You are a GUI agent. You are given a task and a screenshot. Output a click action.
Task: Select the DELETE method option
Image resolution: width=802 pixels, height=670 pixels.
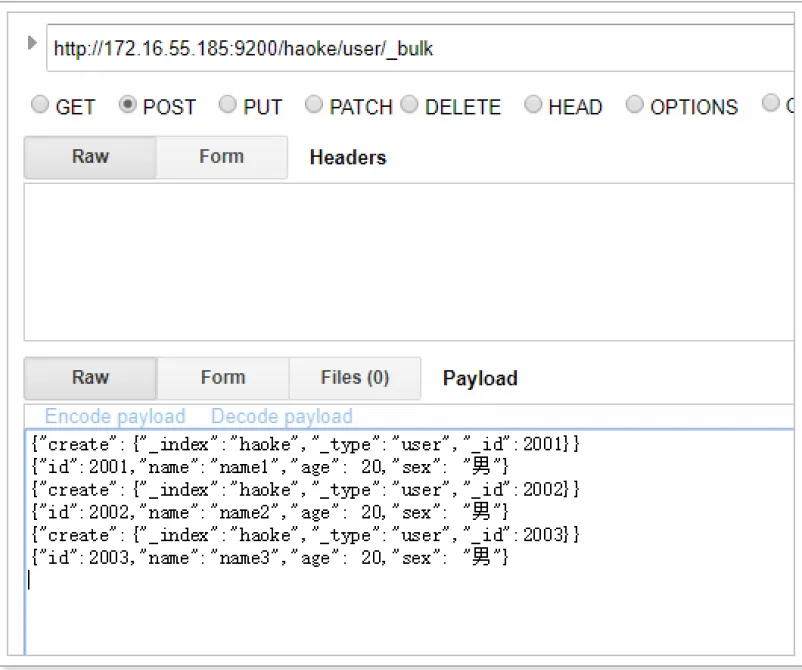pyautogui.click(x=409, y=104)
